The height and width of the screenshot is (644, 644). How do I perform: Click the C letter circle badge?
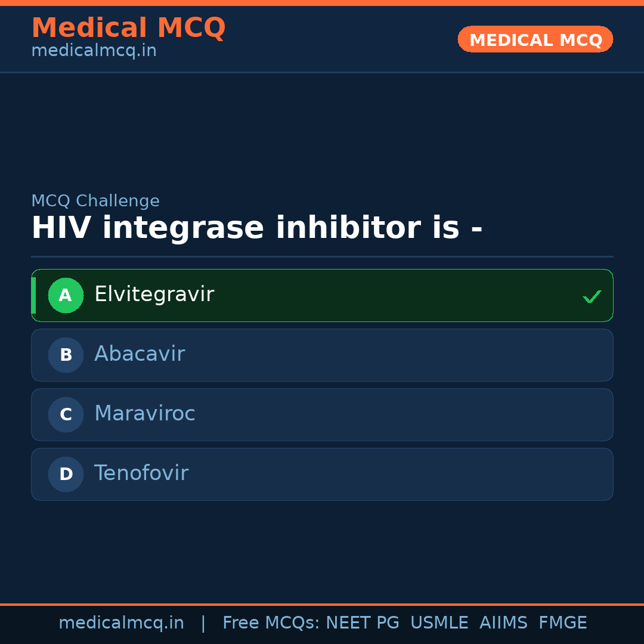[66, 414]
